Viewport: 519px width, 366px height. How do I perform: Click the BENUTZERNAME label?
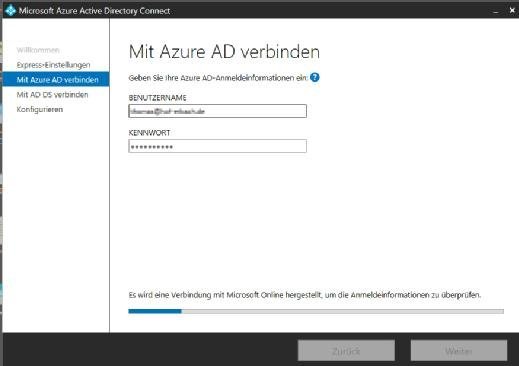[157, 98]
